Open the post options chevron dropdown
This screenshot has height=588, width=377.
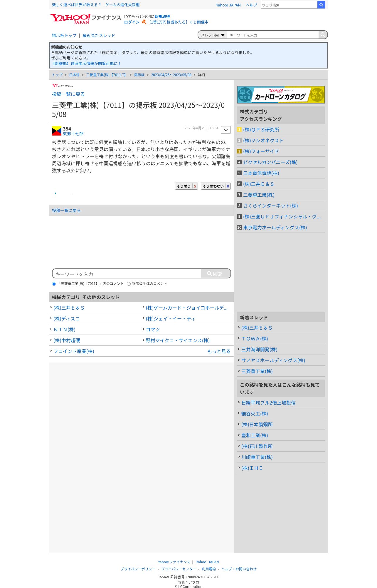coord(226,130)
